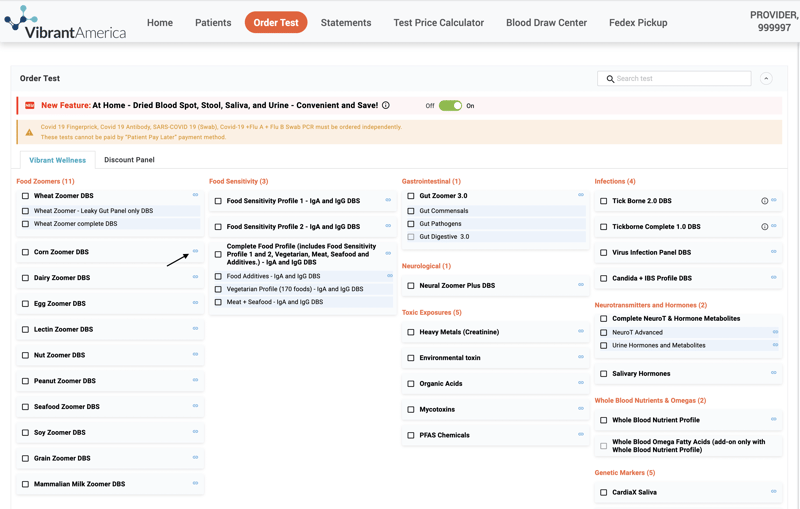Image resolution: width=800 pixels, height=509 pixels.
Task: Check the Wheat Zoomer complete DBS checkbox
Action: tap(26, 224)
